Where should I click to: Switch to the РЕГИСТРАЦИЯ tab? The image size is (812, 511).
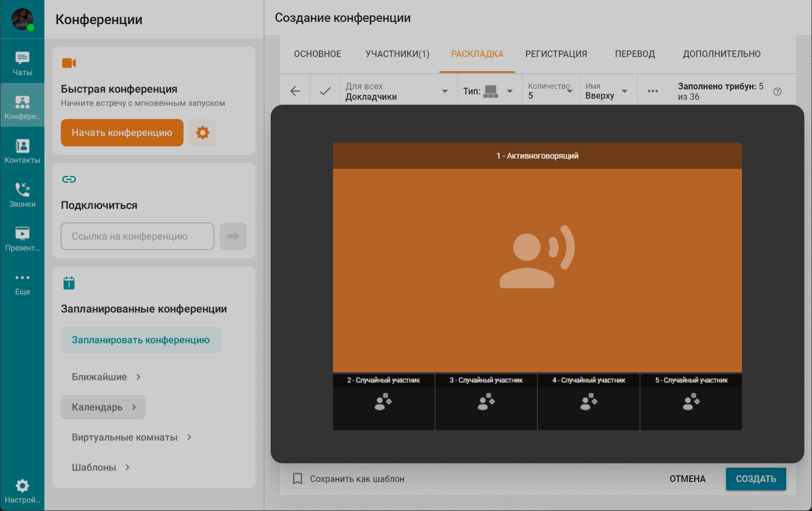556,54
